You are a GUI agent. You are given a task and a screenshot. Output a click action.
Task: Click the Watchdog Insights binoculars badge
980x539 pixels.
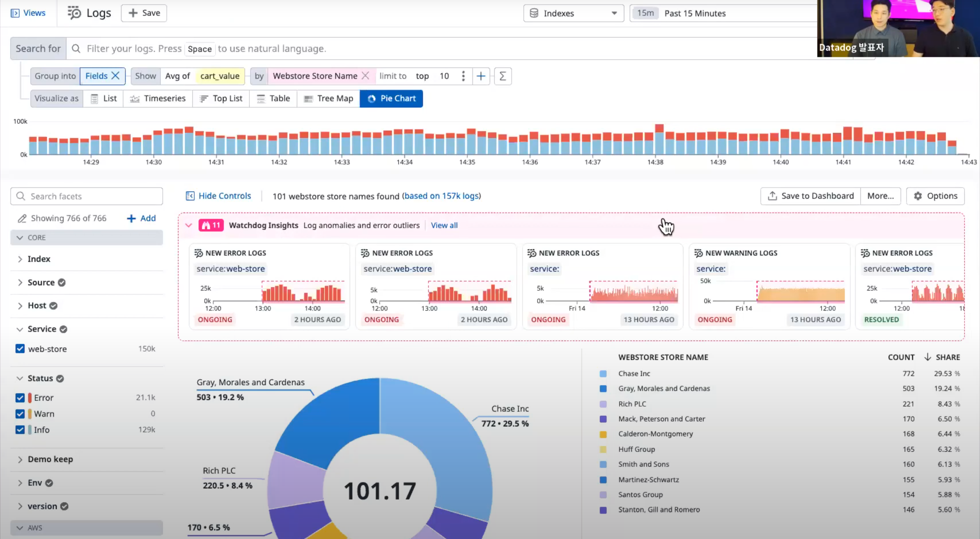pyautogui.click(x=211, y=225)
